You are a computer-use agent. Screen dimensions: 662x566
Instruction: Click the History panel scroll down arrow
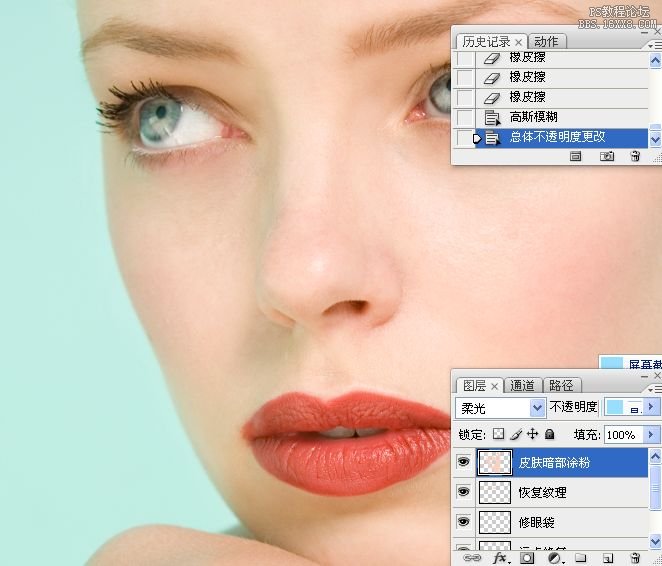(x=655, y=139)
